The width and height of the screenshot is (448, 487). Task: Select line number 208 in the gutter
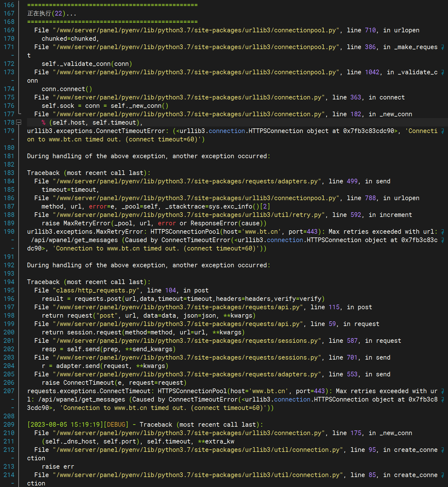9,416
